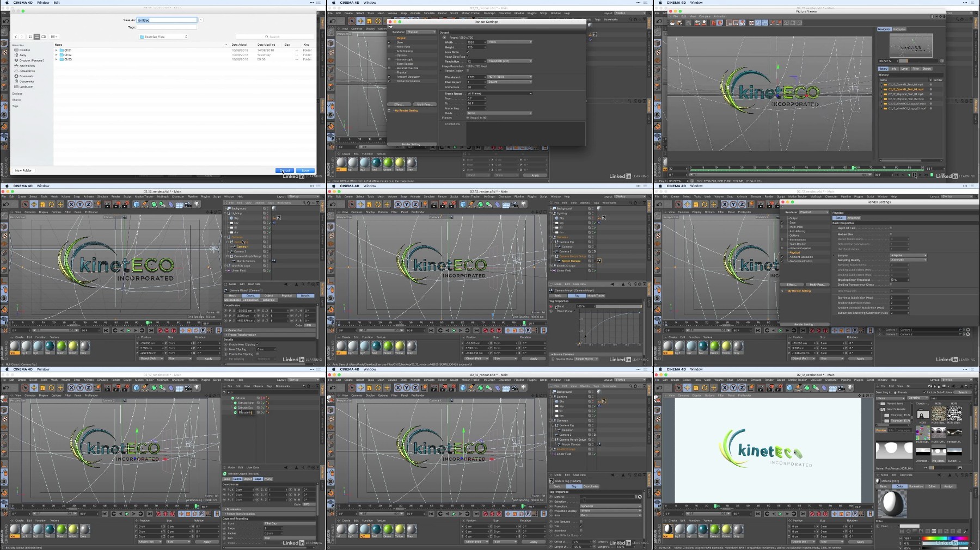The image size is (980, 550).
Task: Click the Cube primitive icon in Camera Morph screenshot
Action: coord(463,205)
